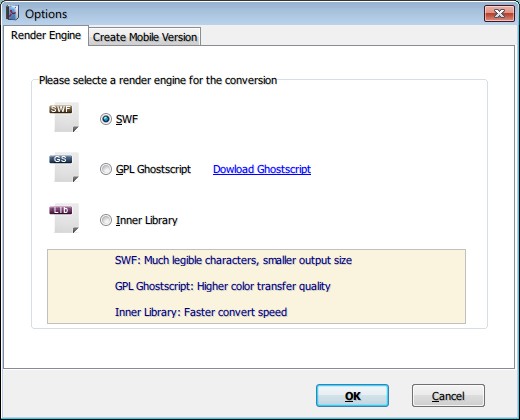
Task: Open the Render Engine tab
Action: 46,35
